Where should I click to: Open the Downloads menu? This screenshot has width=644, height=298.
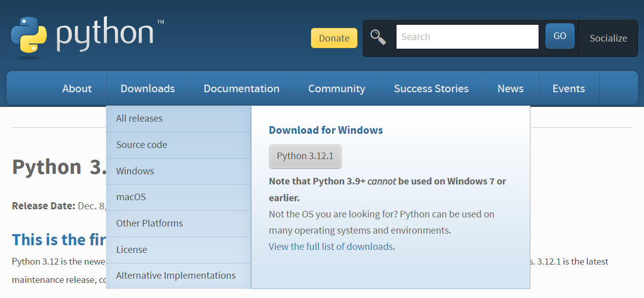pos(148,89)
